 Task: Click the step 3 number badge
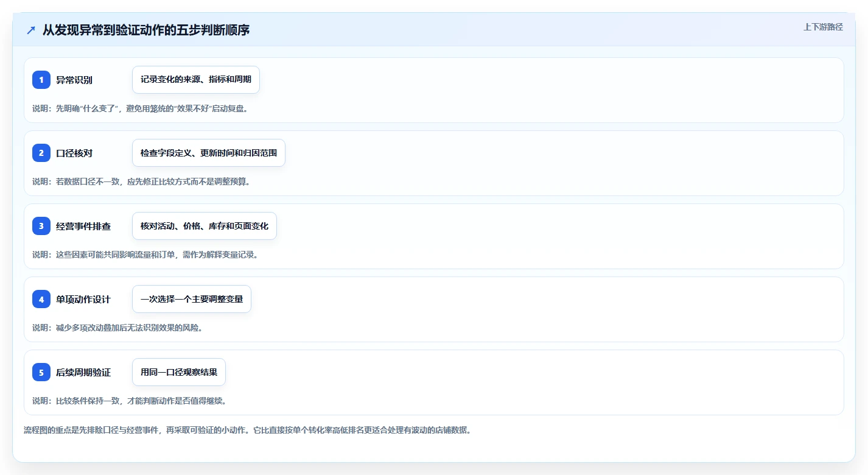click(41, 226)
